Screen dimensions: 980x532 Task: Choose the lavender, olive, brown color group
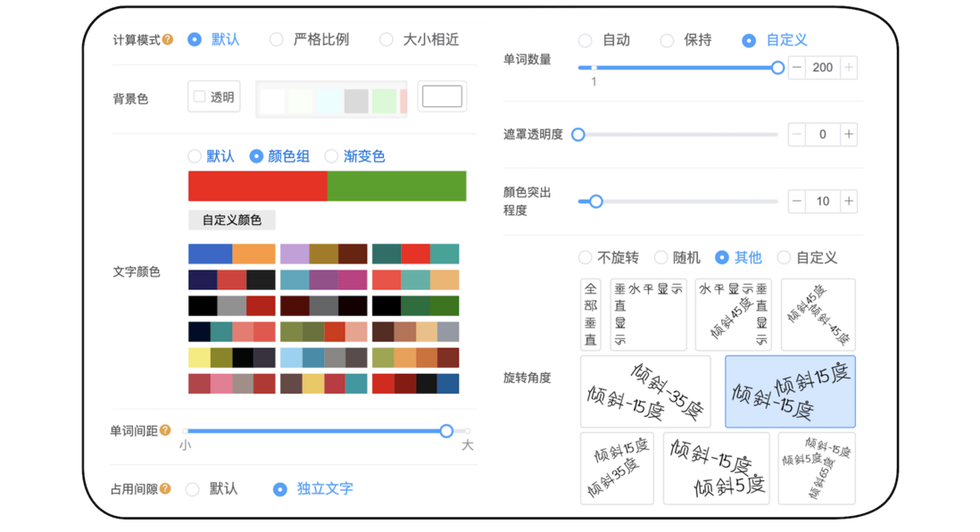tap(324, 254)
